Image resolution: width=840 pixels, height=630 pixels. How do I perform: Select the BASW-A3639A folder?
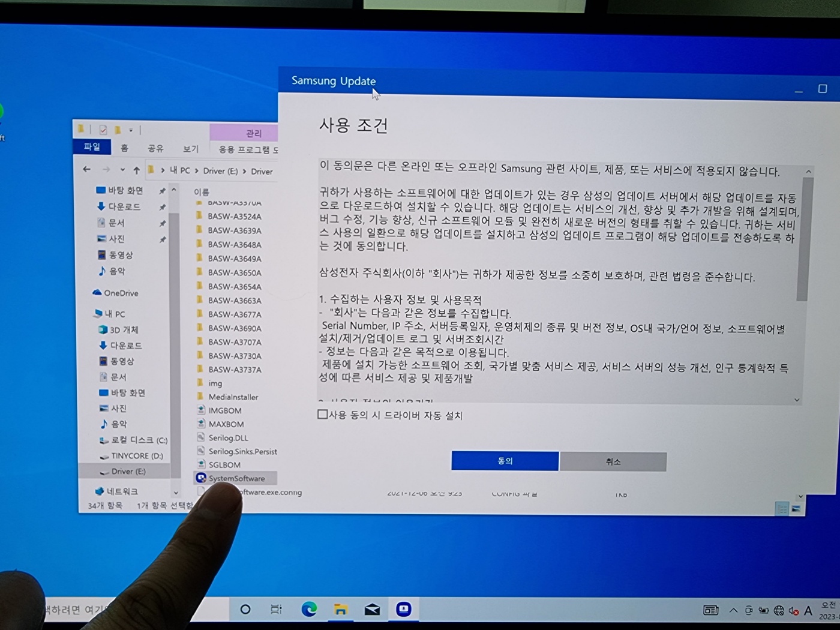click(x=228, y=230)
